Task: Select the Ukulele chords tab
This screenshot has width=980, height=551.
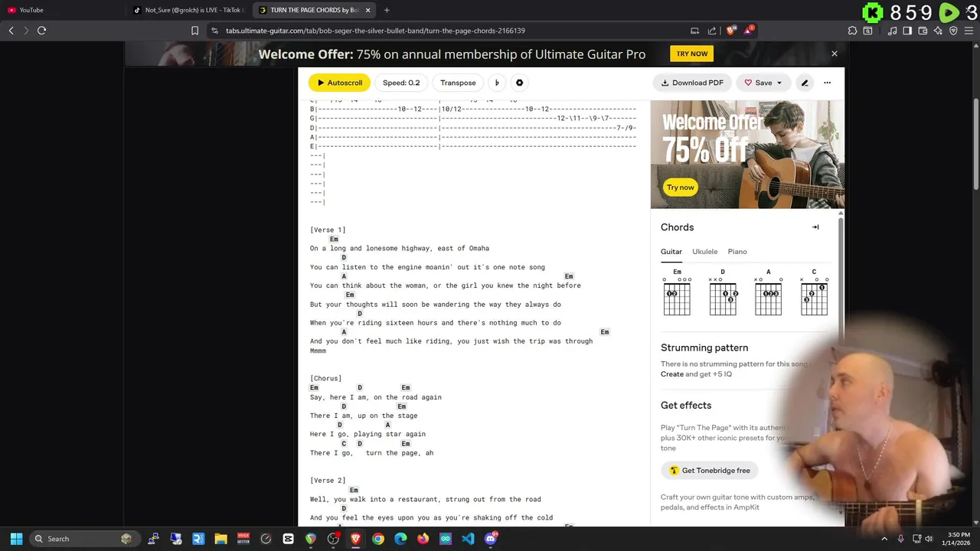Action: click(705, 252)
